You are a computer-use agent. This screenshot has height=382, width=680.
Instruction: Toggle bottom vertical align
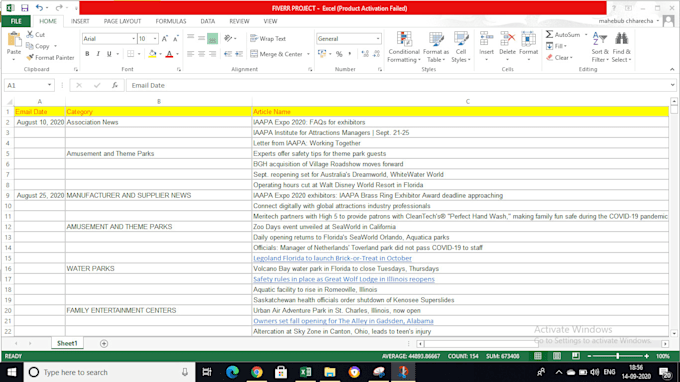pyautogui.click(x=212, y=39)
